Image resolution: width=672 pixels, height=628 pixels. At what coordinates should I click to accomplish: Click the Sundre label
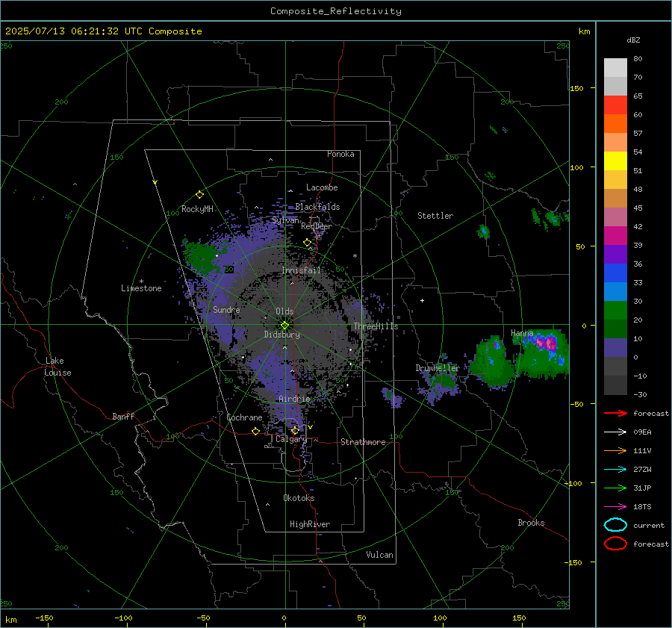[226, 310]
